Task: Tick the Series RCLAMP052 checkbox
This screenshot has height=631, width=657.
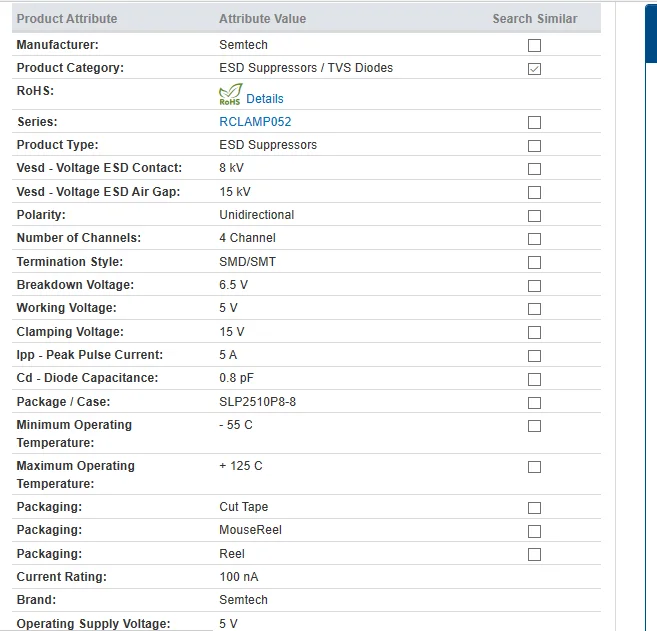Action: tap(534, 122)
